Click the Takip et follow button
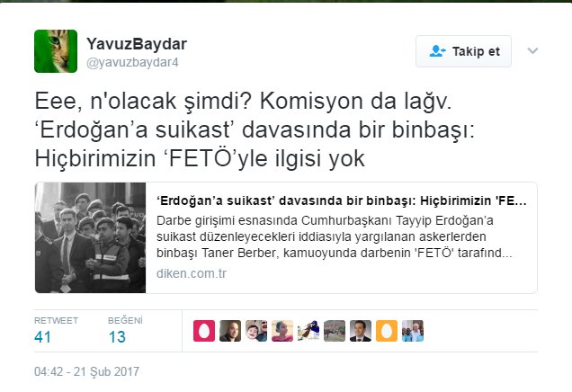572x392 pixels. (x=463, y=51)
